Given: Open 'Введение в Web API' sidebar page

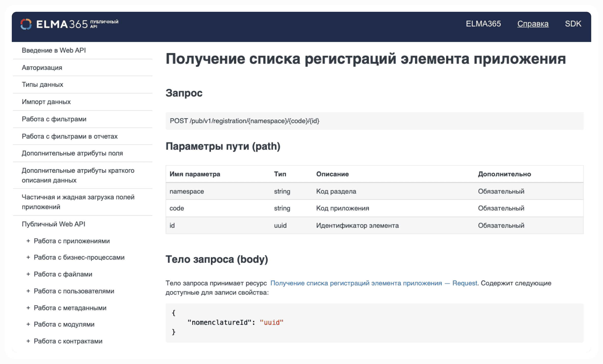Looking at the screenshot, I should click(54, 50).
